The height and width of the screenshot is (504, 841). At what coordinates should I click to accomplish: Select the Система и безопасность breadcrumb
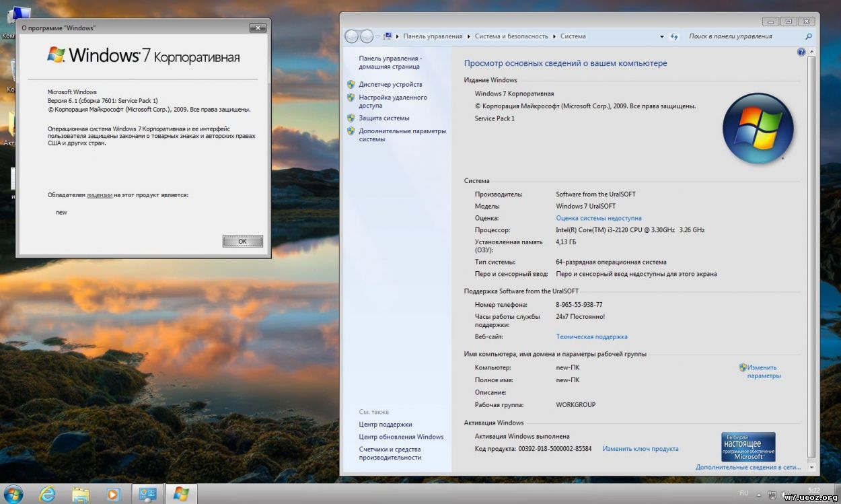(x=512, y=36)
